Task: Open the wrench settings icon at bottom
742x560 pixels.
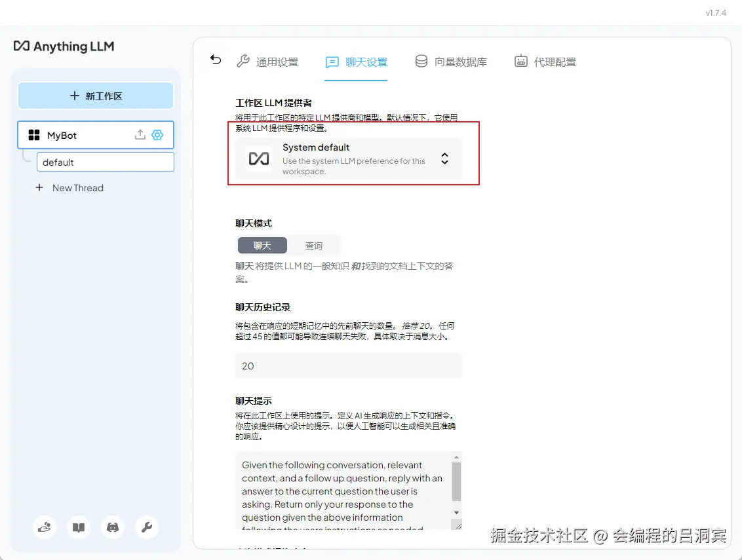Action: pos(147,527)
